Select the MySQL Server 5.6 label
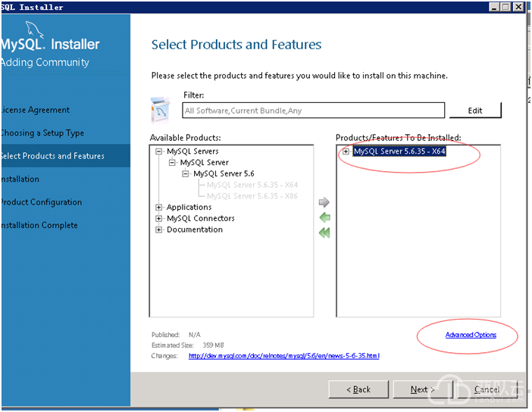The height and width of the screenshot is (412, 532). (224, 173)
